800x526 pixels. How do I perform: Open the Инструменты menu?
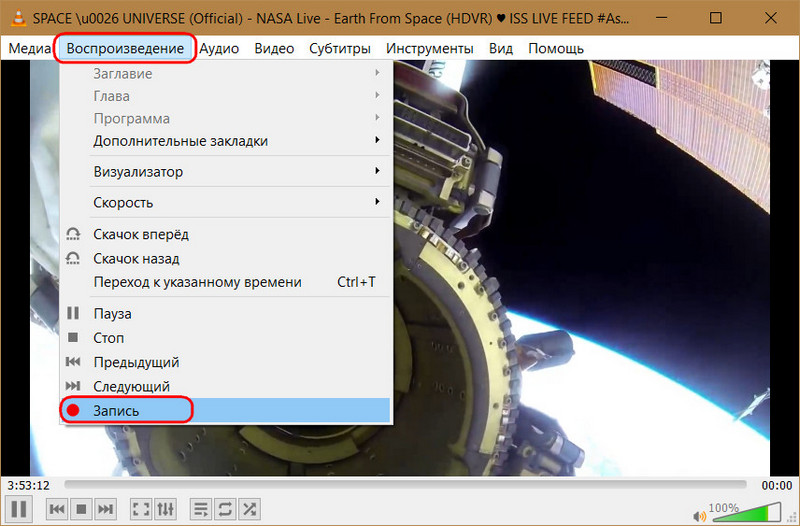tap(430, 48)
